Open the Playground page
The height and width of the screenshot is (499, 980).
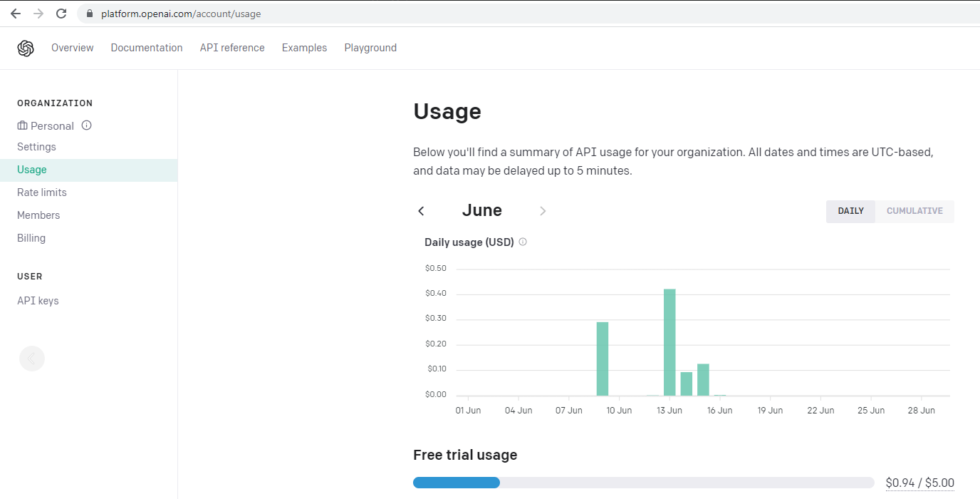(370, 47)
